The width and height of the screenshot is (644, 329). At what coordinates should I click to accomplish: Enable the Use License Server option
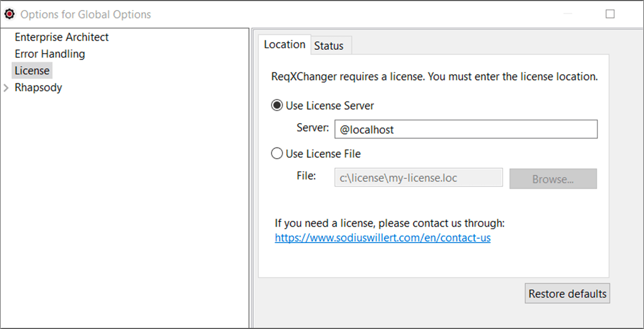pyautogui.click(x=276, y=105)
